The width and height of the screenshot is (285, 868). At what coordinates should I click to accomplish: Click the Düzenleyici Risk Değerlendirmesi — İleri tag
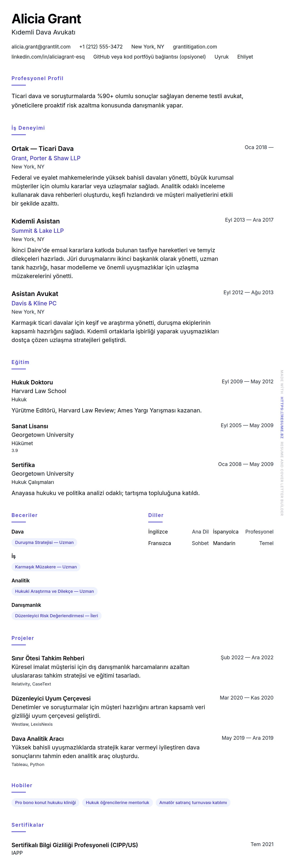pyautogui.click(x=56, y=616)
